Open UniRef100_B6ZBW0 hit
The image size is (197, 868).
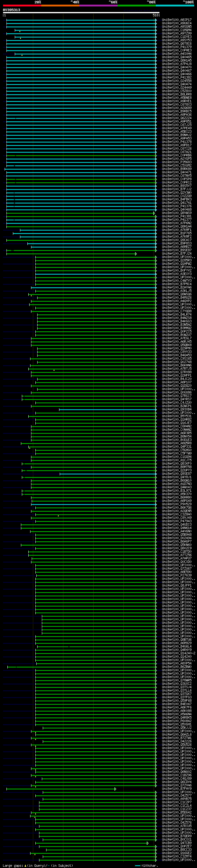(x=177, y=667)
